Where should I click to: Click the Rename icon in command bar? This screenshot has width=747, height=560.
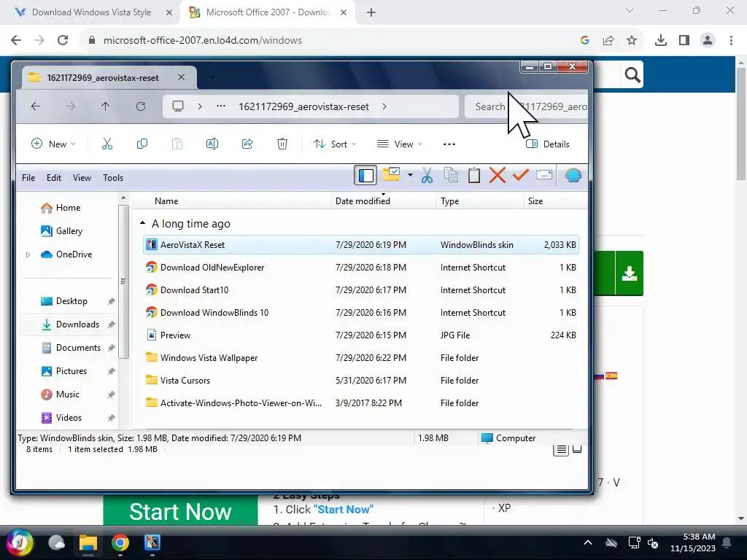(212, 144)
